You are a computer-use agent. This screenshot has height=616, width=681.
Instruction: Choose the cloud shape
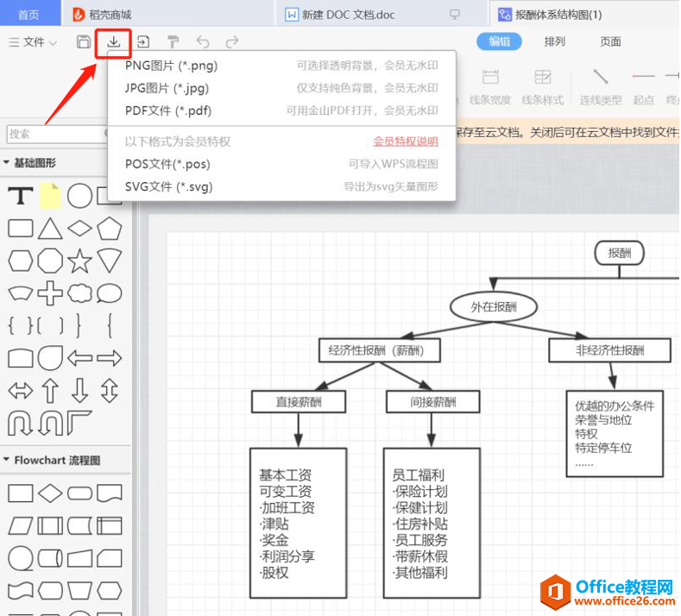[x=79, y=293]
